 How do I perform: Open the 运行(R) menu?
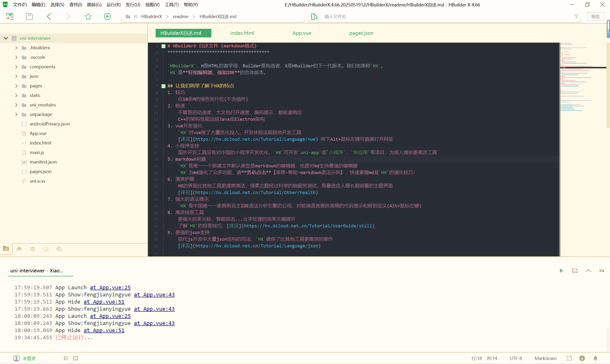pyautogui.click(x=113, y=5)
